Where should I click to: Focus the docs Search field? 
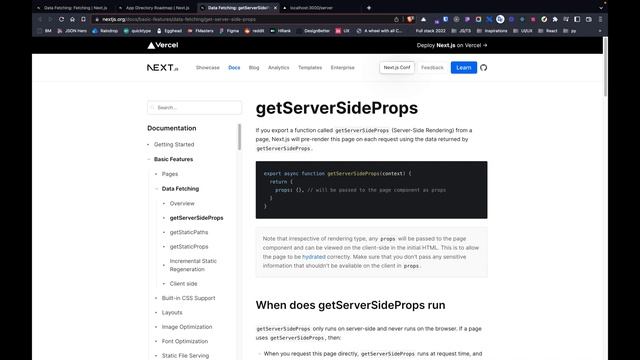(x=194, y=108)
